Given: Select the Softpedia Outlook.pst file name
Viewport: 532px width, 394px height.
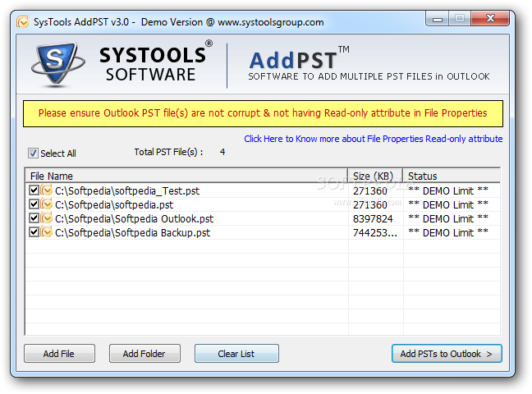Looking at the screenshot, I should pos(134,219).
